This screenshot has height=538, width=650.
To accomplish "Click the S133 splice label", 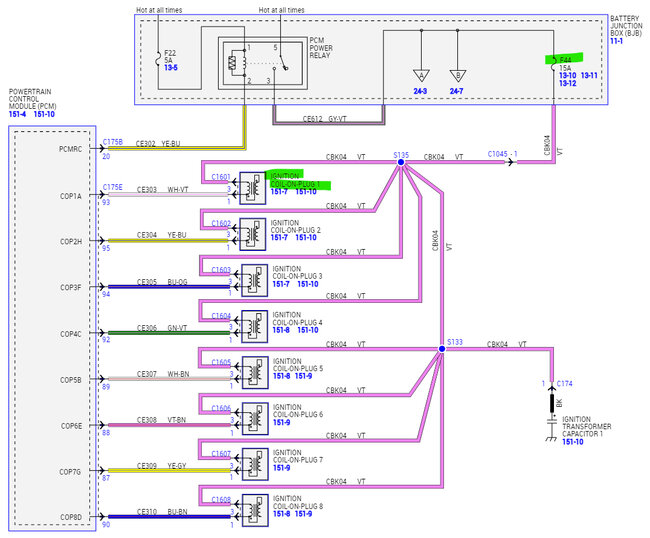I will click(x=455, y=342).
